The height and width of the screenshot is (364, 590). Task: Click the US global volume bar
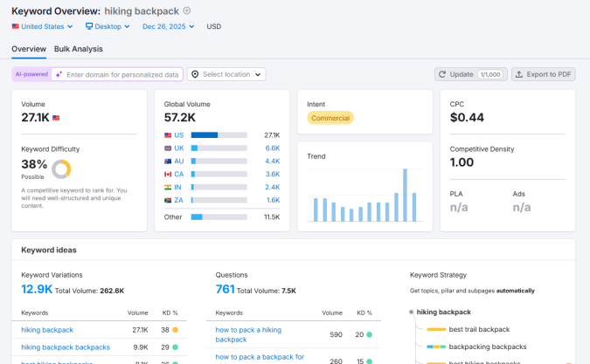pyautogui.click(x=205, y=135)
